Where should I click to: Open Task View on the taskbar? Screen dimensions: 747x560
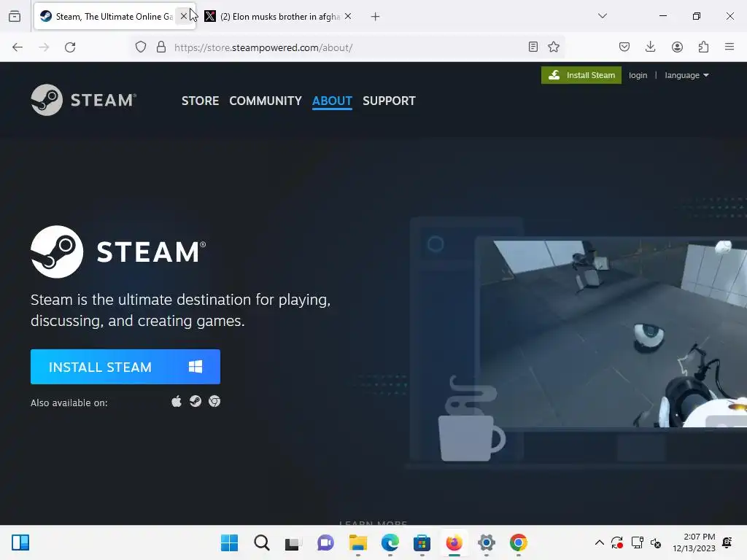pyautogui.click(x=293, y=542)
